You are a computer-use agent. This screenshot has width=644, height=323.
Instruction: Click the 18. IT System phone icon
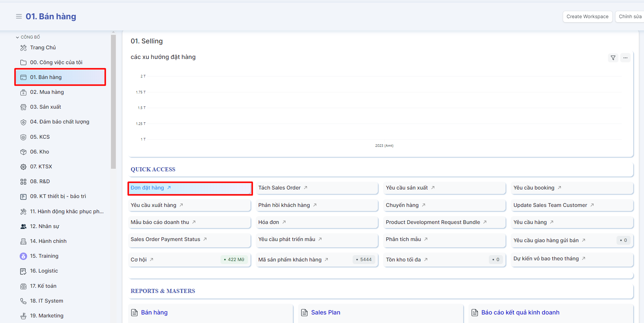click(23, 301)
